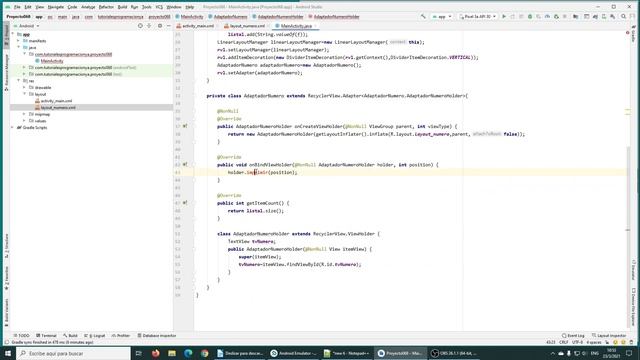
Task: Expand the values folder
Action: pyautogui.click(x=24, y=121)
